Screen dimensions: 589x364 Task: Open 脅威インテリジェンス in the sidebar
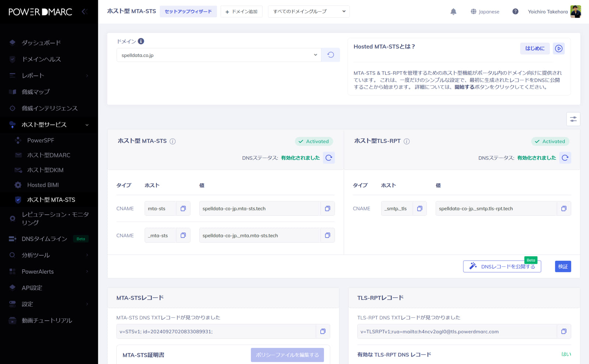(x=49, y=108)
